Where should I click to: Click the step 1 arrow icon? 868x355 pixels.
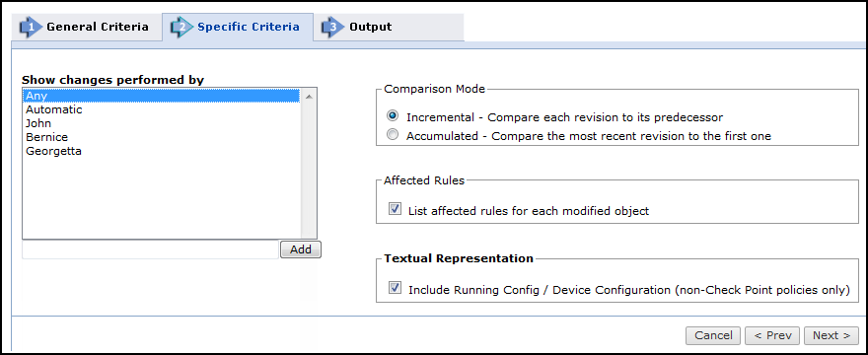click(31, 28)
